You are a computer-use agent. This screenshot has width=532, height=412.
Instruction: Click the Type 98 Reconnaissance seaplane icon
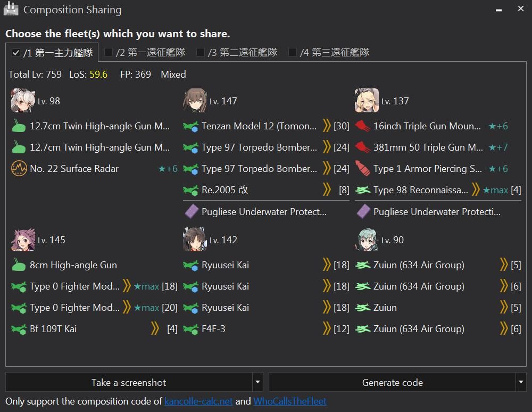click(x=362, y=190)
